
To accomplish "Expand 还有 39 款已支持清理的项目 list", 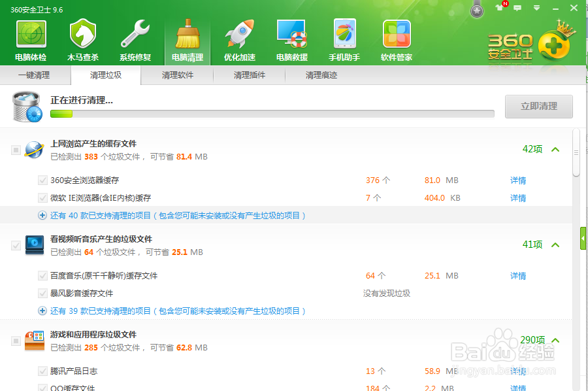I will point(178,311).
